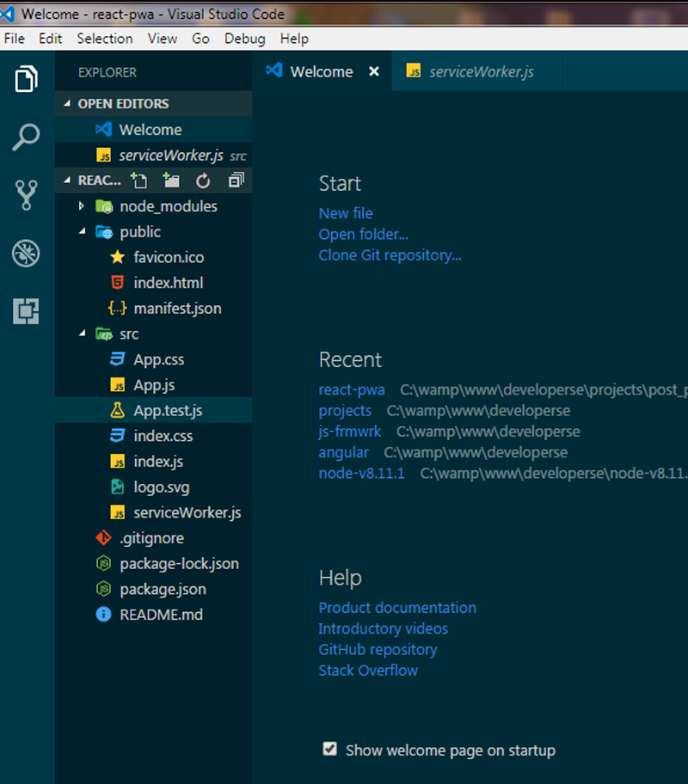Open GitHub repository link
This screenshot has width=688, height=784.
(378, 650)
